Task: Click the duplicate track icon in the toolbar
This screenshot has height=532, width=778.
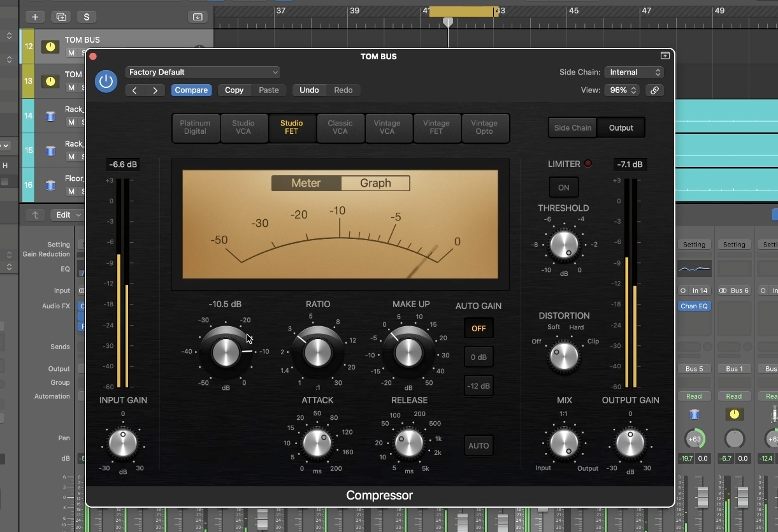Action: coord(61,17)
